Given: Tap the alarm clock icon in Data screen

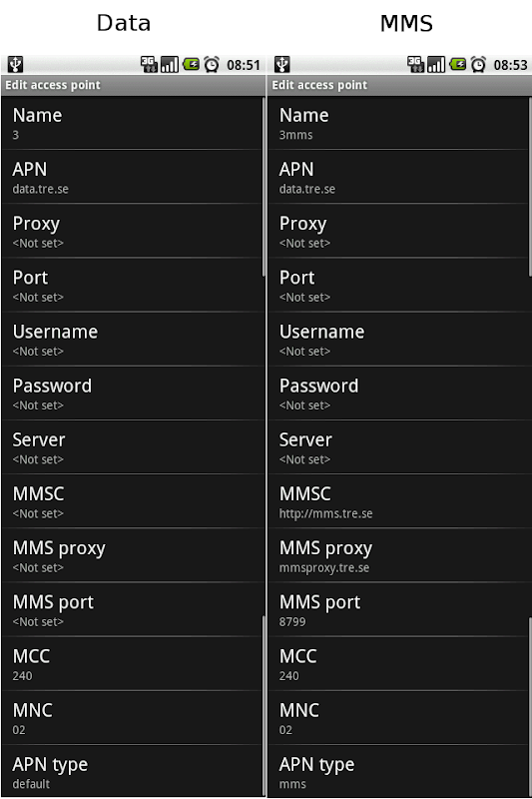Looking at the screenshot, I should (x=212, y=64).
